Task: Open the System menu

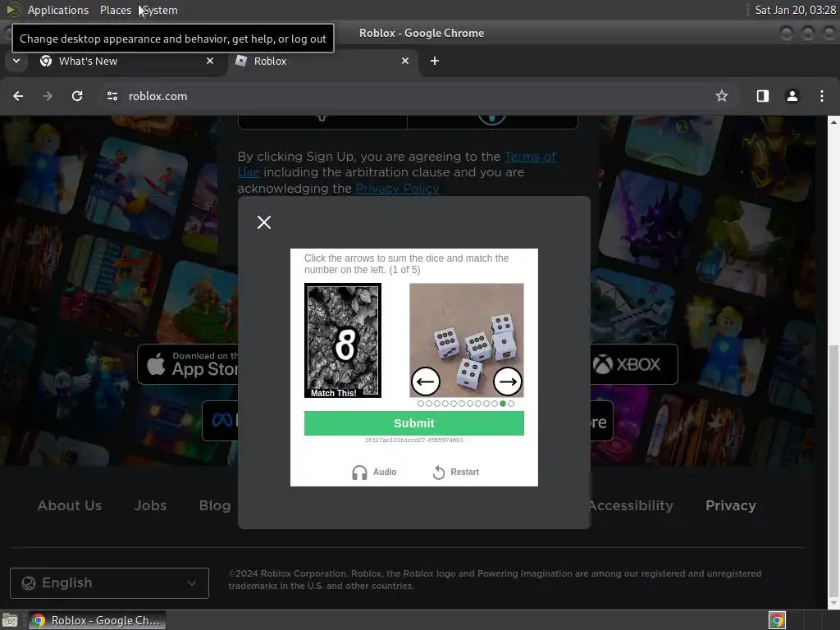Action: [x=160, y=10]
